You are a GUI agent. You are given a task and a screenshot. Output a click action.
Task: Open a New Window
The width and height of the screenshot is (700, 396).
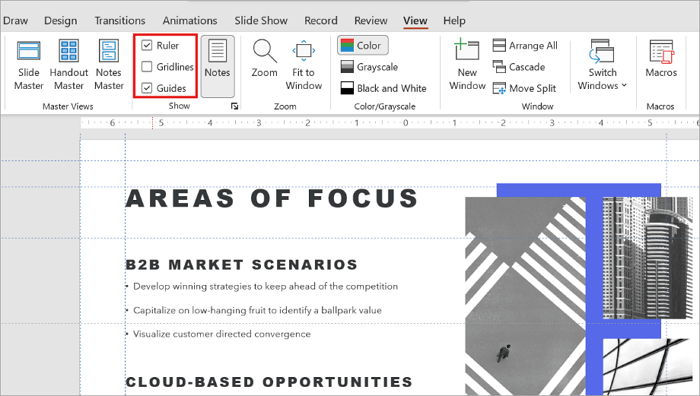point(467,65)
